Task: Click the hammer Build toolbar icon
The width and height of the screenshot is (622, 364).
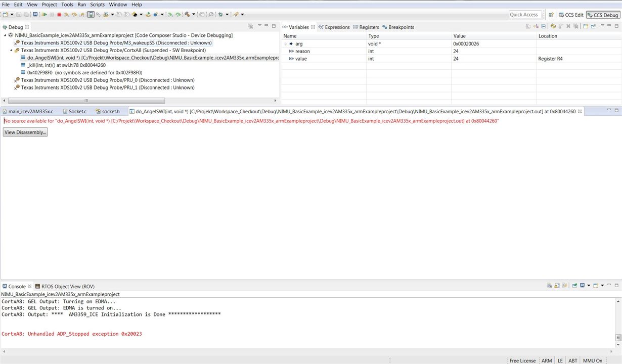Action: (x=187, y=15)
